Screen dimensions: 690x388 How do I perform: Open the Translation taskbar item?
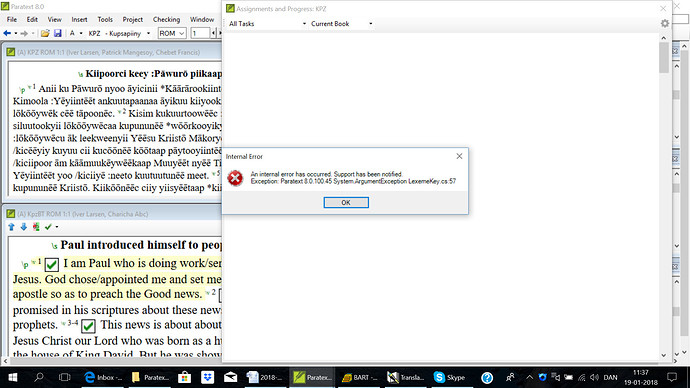405,377
